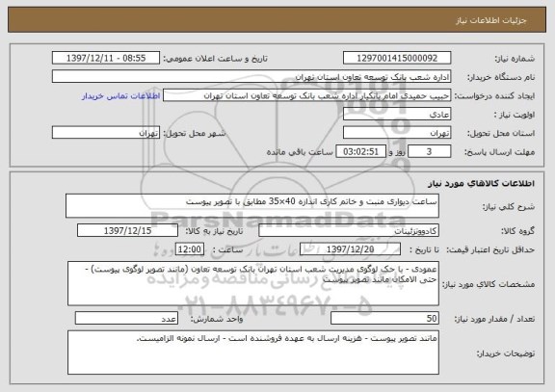Click the label استان محل تحویل
Screen dimensions: 555x392
tap(501, 133)
